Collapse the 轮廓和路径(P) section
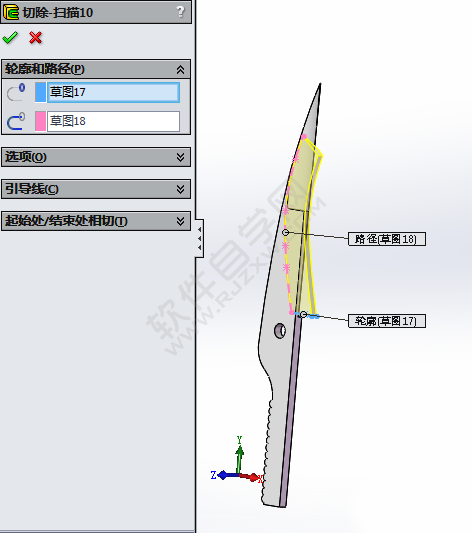Image resolution: width=472 pixels, height=533 pixels. click(x=180, y=69)
